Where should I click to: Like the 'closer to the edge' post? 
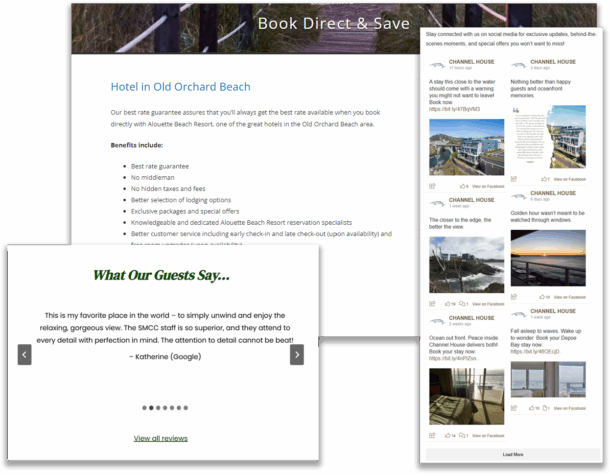[x=450, y=304]
